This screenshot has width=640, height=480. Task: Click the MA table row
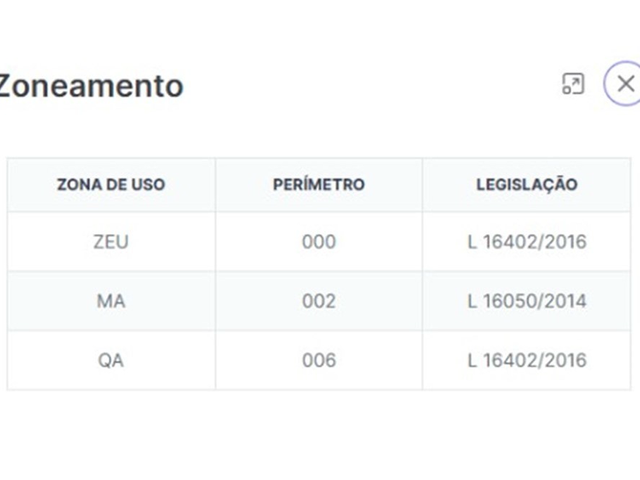pyautogui.click(x=215, y=301)
